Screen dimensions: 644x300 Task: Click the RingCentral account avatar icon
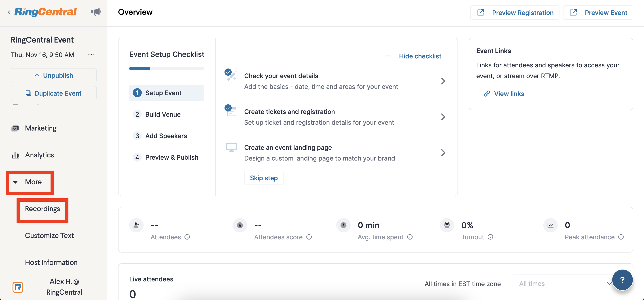(x=18, y=287)
